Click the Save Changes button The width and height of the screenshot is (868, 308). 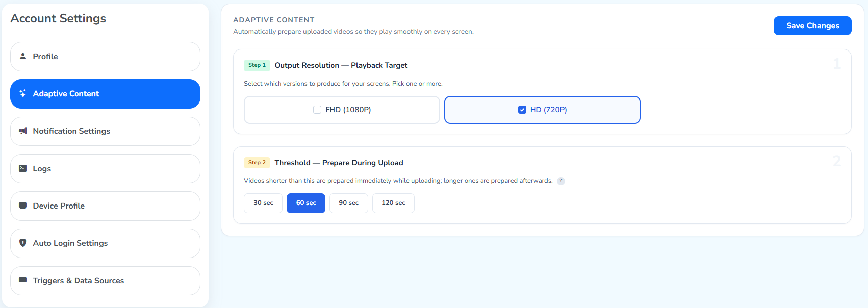(x=812, y=26)
